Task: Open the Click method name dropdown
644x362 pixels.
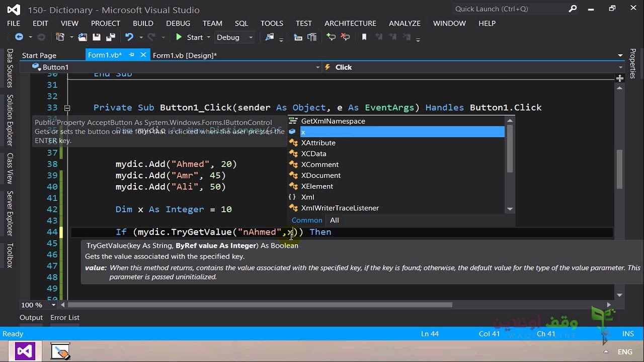Action: pyautogui.click(x=473, y=67)
